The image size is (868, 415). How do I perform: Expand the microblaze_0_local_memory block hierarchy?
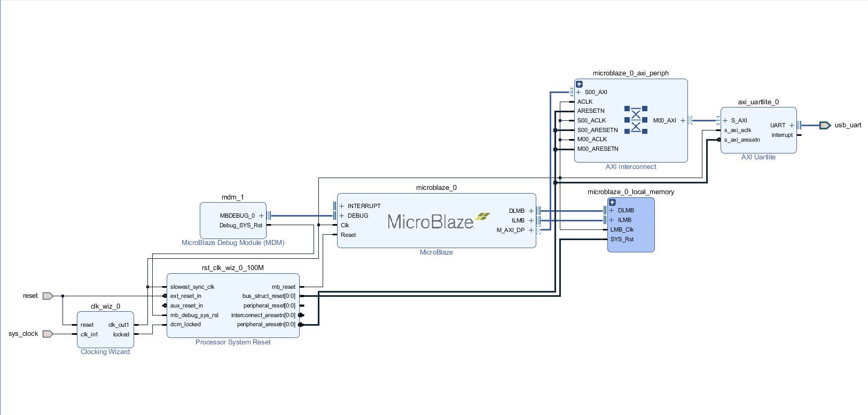click(x=612, y=203)
